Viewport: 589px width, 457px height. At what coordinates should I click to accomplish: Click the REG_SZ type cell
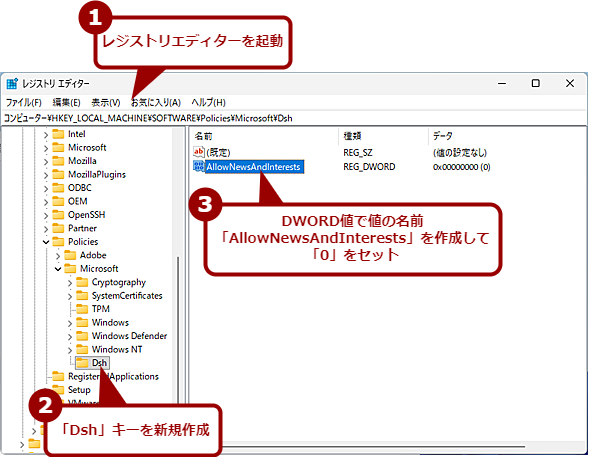(x=358, y=152)
